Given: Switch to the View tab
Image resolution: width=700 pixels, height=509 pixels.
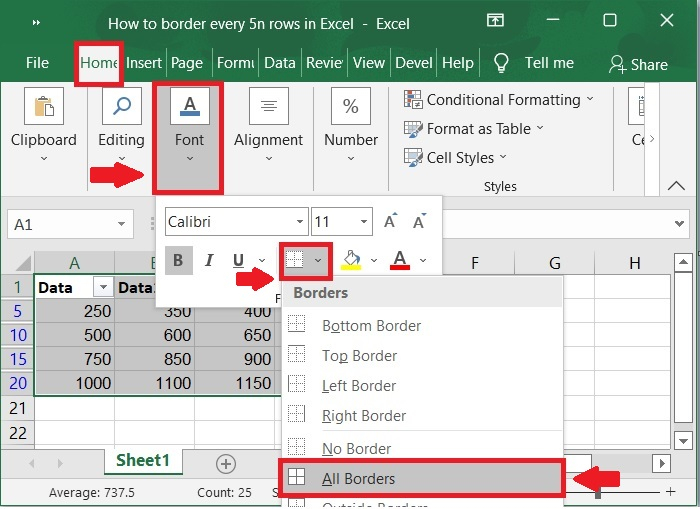Looking at the screenshot, I should pyautogui.click(x=368, y=63).
